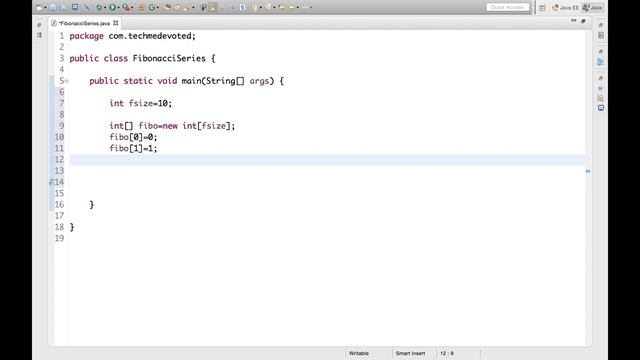640x360 pixels.
Task: Open the External Tools dropdown arrow
Action: [132, 7]
